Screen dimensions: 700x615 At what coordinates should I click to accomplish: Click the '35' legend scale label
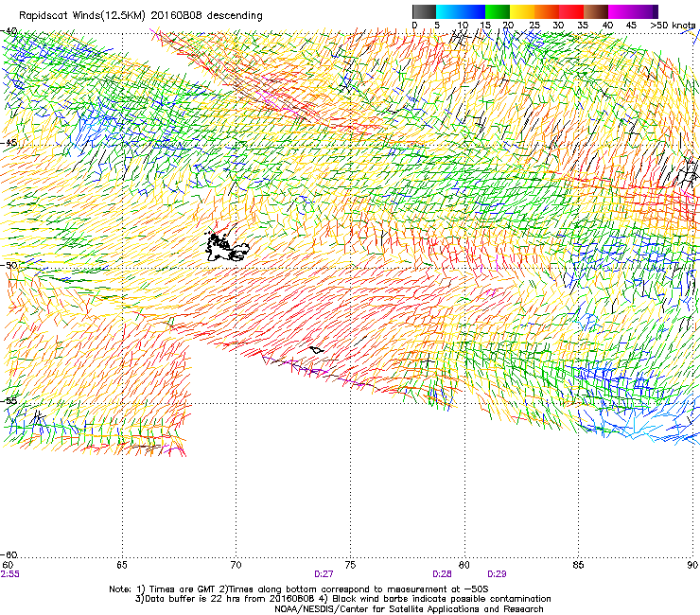(583, 26)
